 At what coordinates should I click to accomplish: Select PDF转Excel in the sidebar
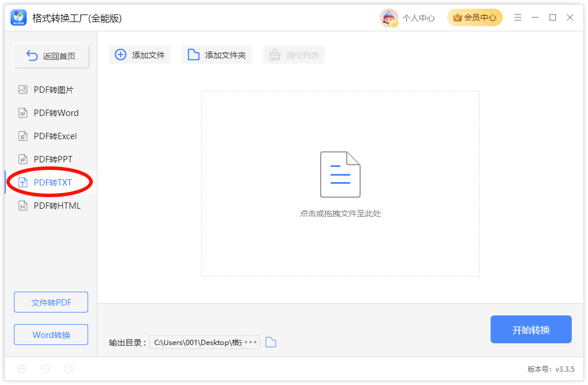tap(50, 136)
